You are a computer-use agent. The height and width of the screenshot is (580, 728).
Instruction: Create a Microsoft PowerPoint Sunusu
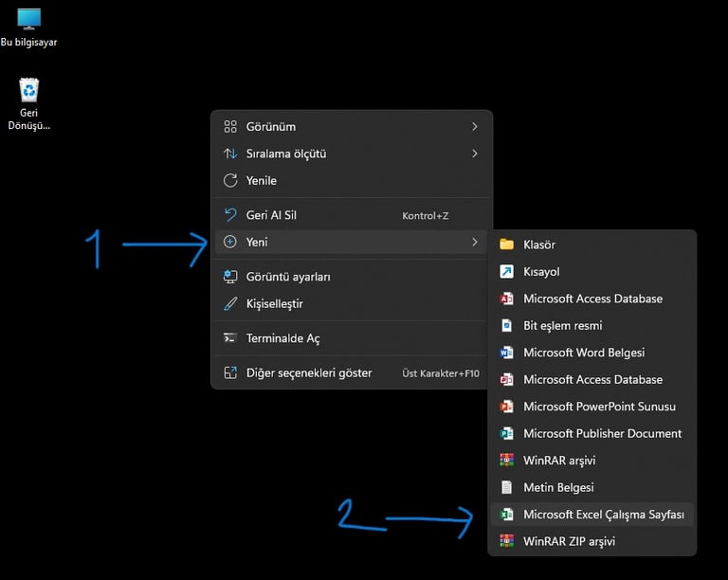(x=591, y=407)
